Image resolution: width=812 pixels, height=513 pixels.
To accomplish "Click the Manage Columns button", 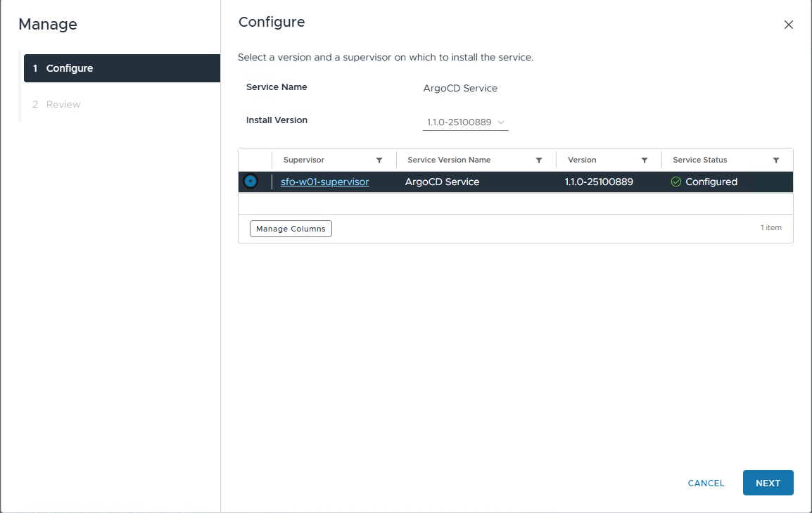I will (291, 229).
